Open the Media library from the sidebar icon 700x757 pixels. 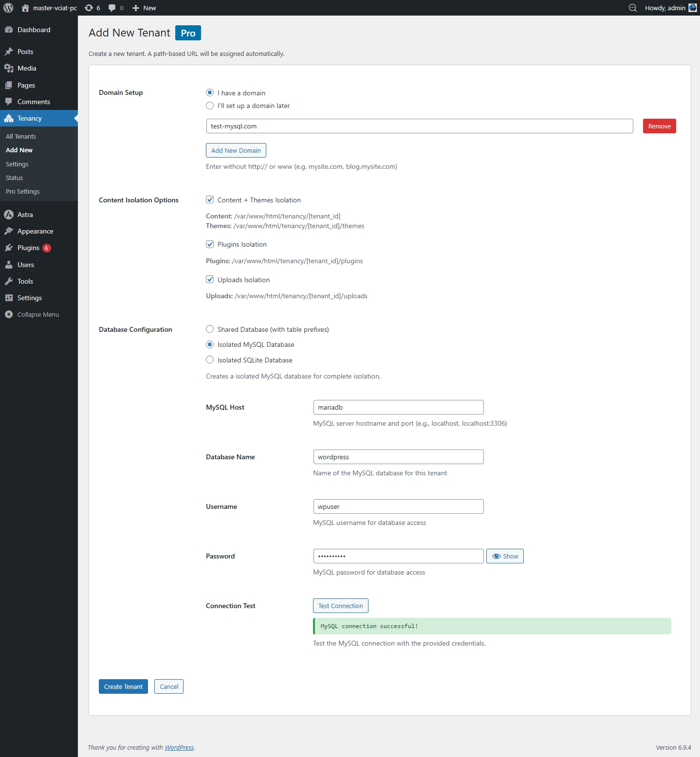9,68
